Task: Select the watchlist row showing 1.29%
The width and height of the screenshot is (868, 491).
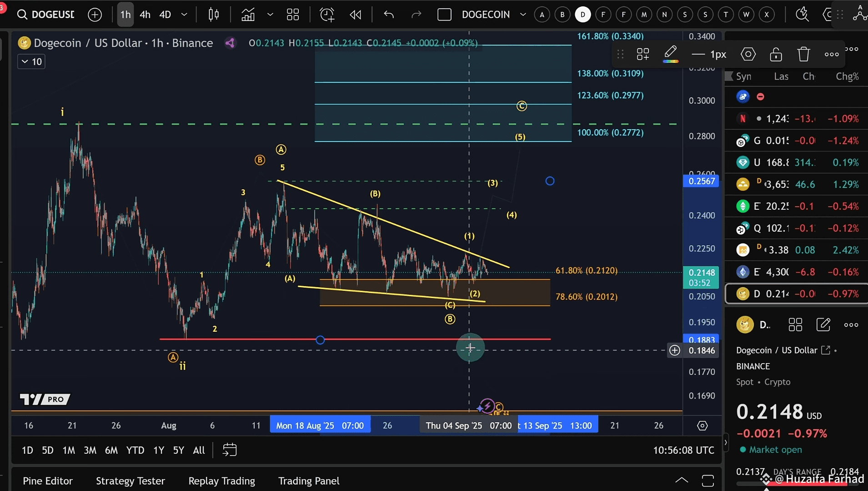Action: coord(797,184)
